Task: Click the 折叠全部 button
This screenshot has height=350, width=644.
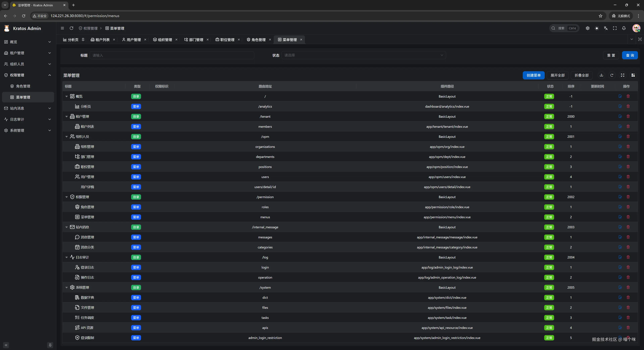Action: pos(581,75)
